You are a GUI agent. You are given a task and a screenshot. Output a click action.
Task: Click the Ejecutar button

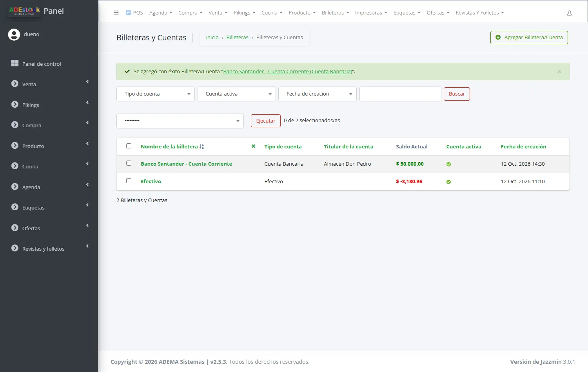[x=266, y=121]
